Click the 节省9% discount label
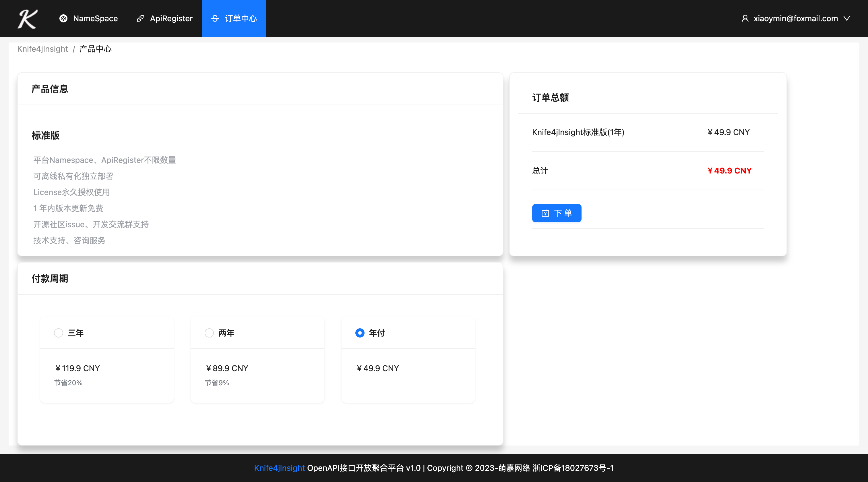 coord(217,383)
